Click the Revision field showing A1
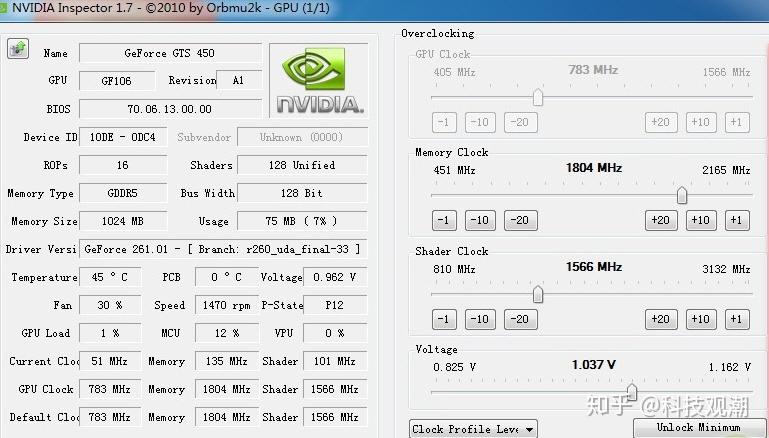This screenshot has width=769, height=438. pos(239,80)
